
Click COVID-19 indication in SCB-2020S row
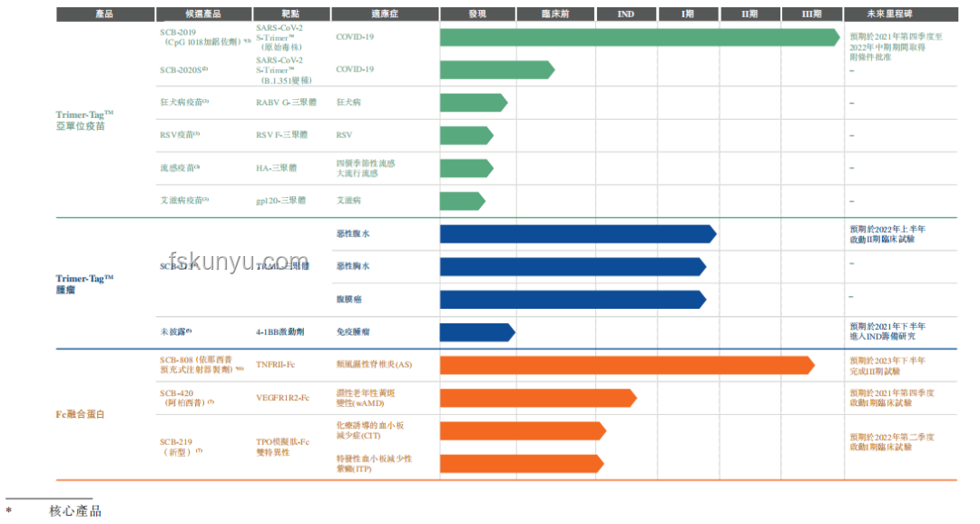coord(355,69)
